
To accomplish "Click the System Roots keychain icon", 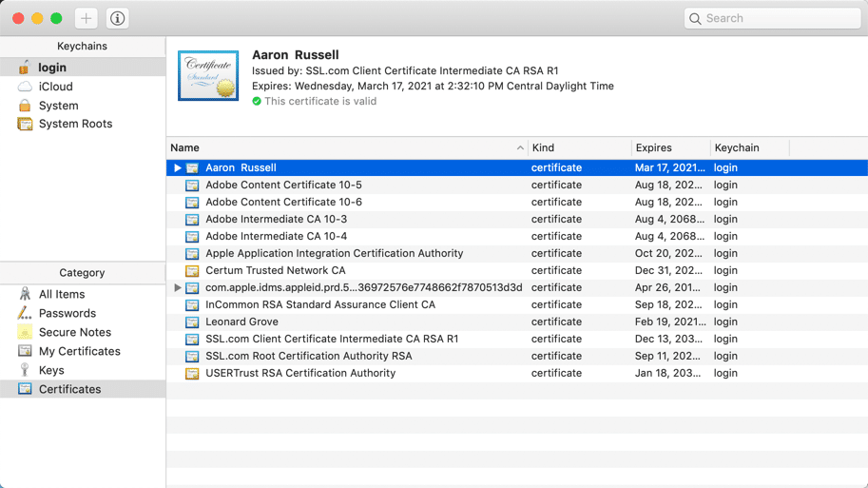I will pos(25,124).
